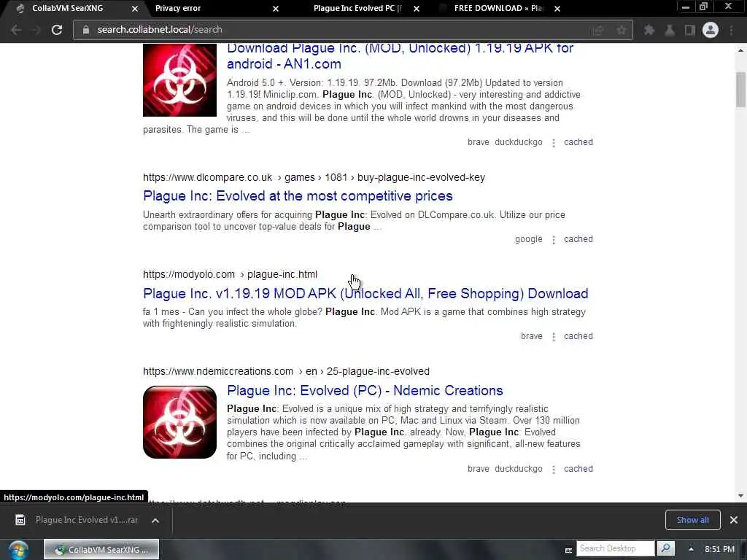Reload the page with the refresh icon
747x560 pixels.
click(57, 29)
